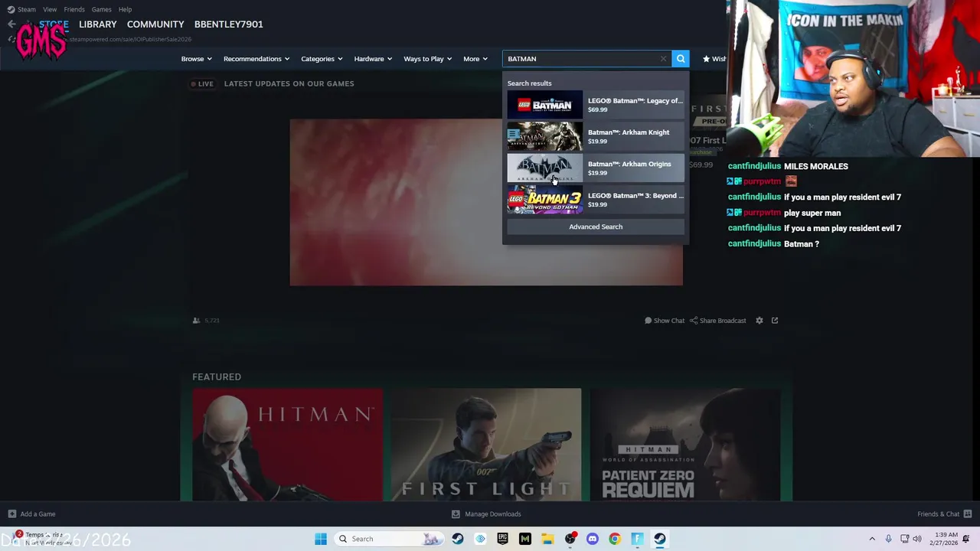This screenshot has width=980, height=551.
Task: Open the Help menu
Action: click(125, 9)
